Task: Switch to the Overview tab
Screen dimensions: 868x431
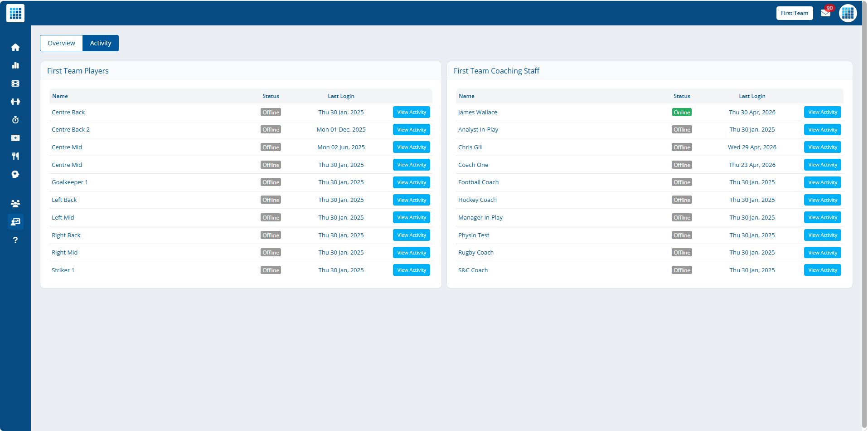Action: [x=61, y=43]
